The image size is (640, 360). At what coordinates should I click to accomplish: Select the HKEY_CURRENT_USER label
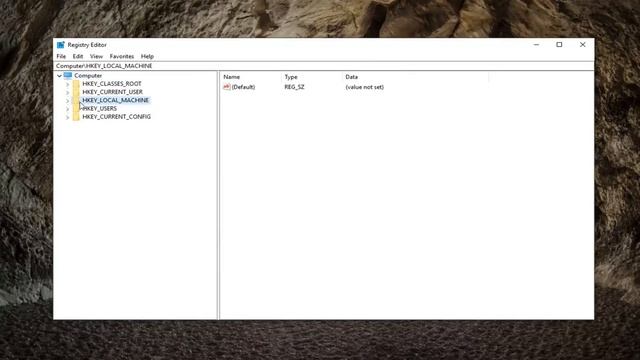pyautogui.click(x=113, y=92)
